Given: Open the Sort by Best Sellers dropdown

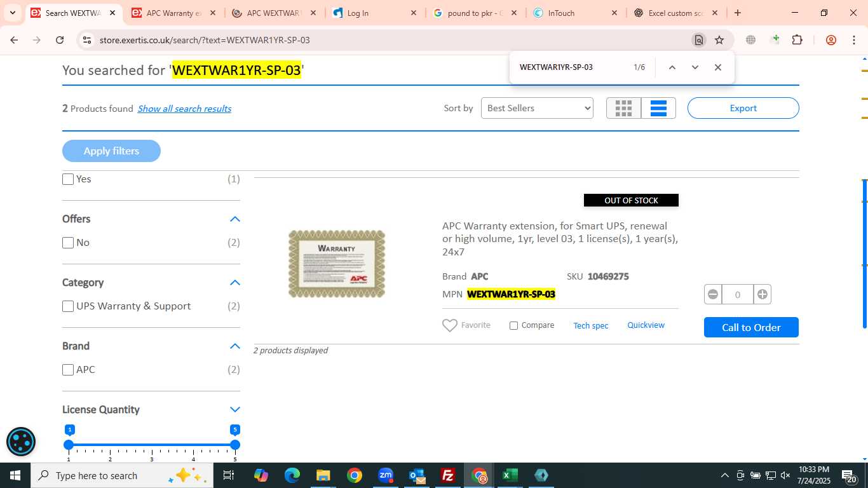Looking at the screenshot, I should (537, 108).
